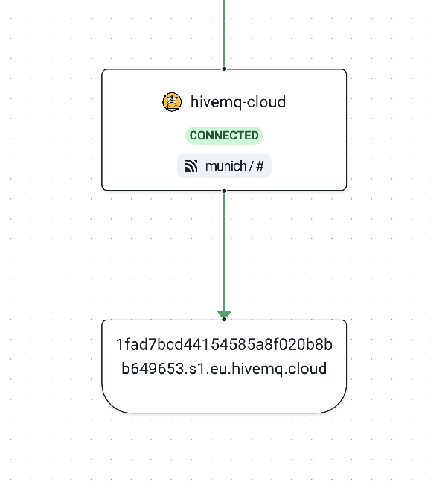Select the host node with rounded bottom corners
Image resolution: width=448 pixels, height=482 pixels.
pyautogui.click(x=224, y=395)
